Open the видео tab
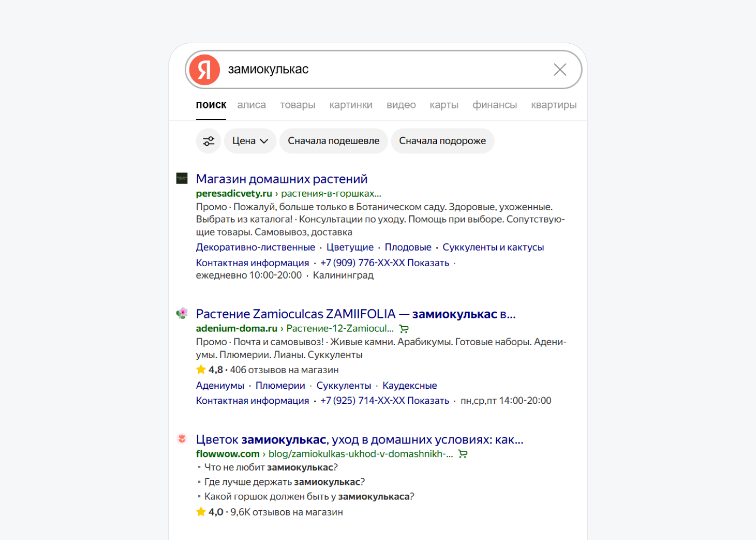756x540 pixels. tap(401, 105)
